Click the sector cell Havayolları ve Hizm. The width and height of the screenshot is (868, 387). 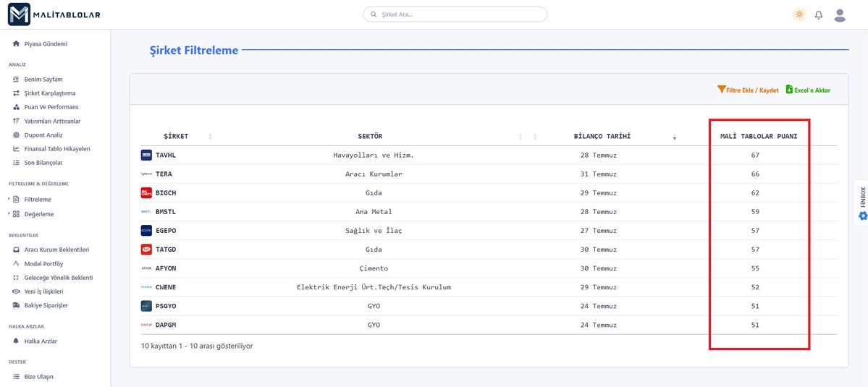[x=374, y=156]
